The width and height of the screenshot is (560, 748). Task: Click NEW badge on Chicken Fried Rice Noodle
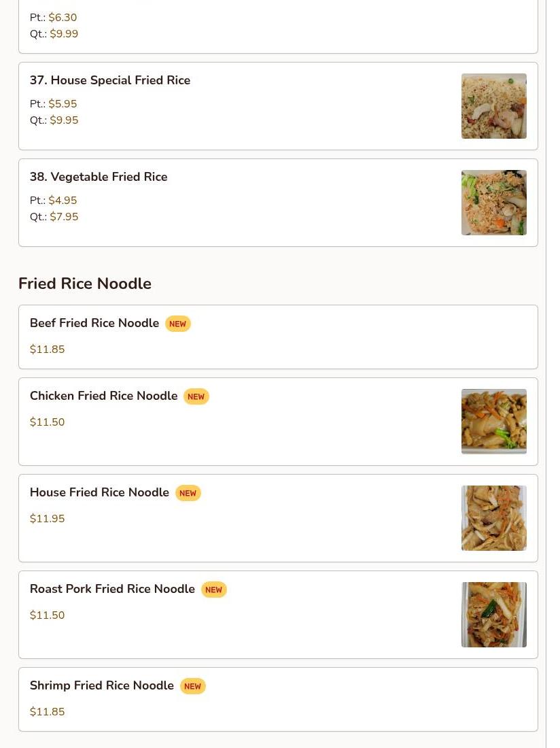196,396
